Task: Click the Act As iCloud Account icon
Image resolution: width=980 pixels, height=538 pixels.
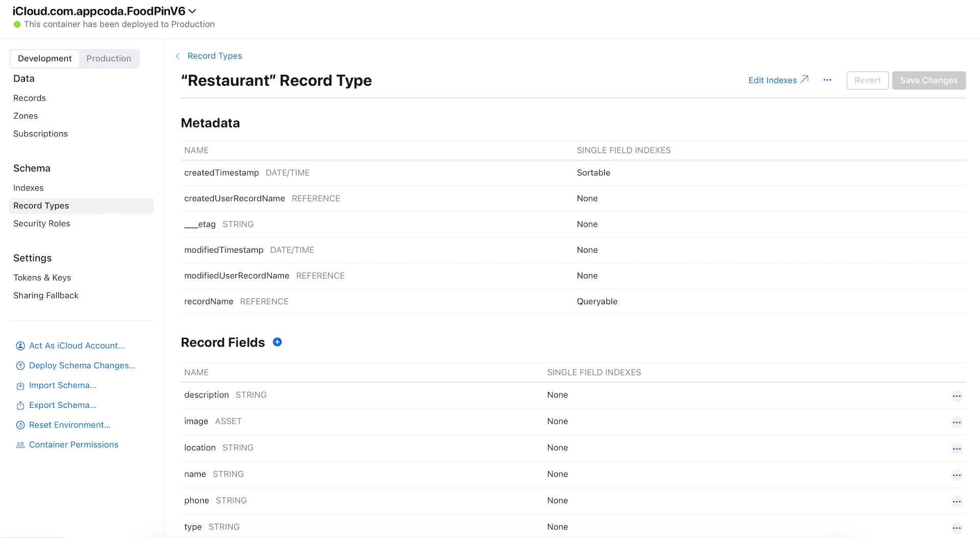Action: 20,346
